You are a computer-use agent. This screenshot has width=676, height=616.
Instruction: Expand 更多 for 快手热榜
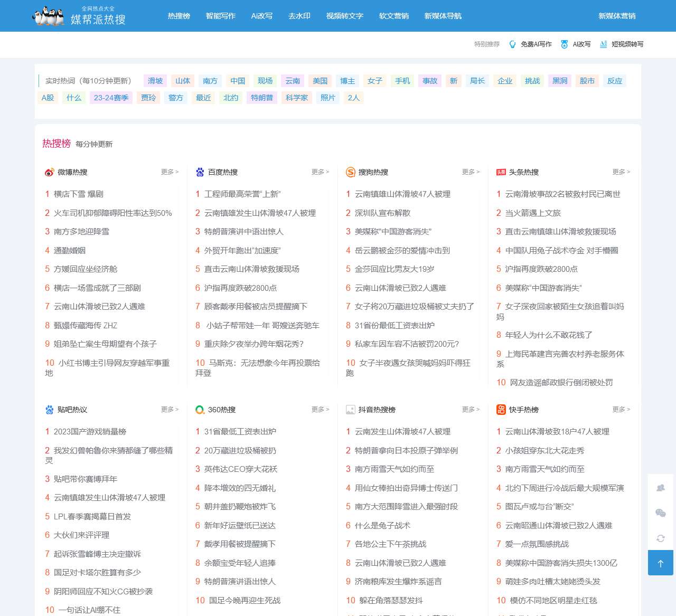point(621,410)
